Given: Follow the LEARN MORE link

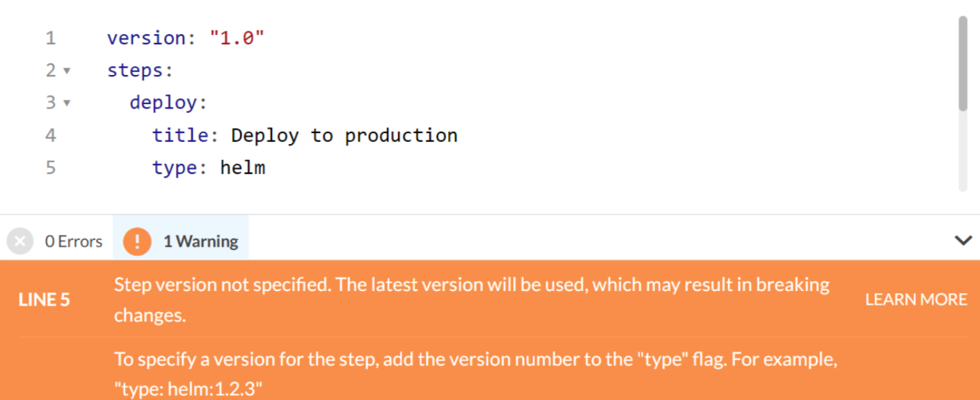Looking at the screenshot, I should (x=916, y=300).
